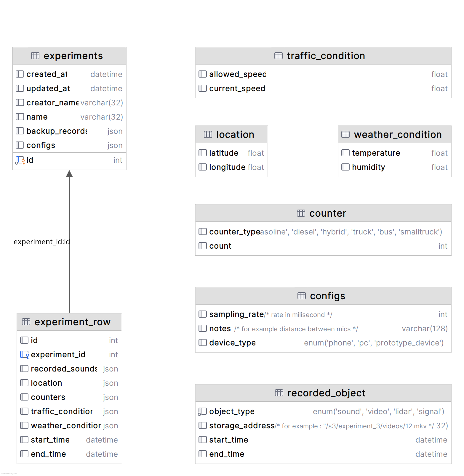Viewport: 464px width, 476px height.
Task: Click the primary key icon beside id
Action: (20, 160)
